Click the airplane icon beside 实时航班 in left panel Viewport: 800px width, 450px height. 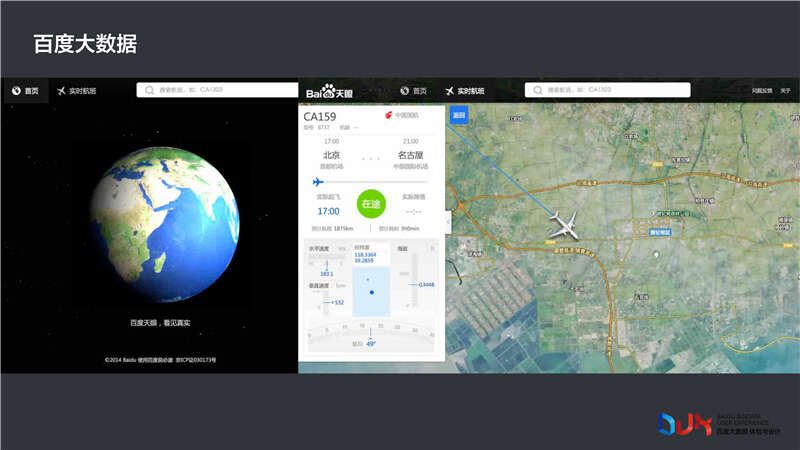[61, 91]
